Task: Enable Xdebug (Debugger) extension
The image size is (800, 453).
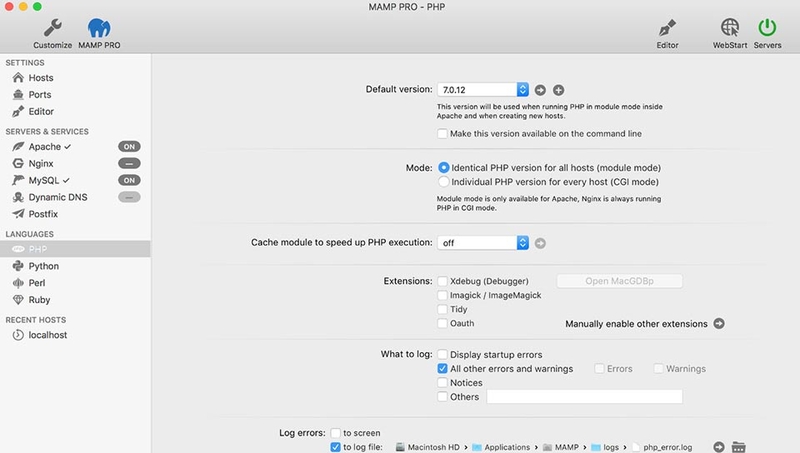Action: point(442,281)
